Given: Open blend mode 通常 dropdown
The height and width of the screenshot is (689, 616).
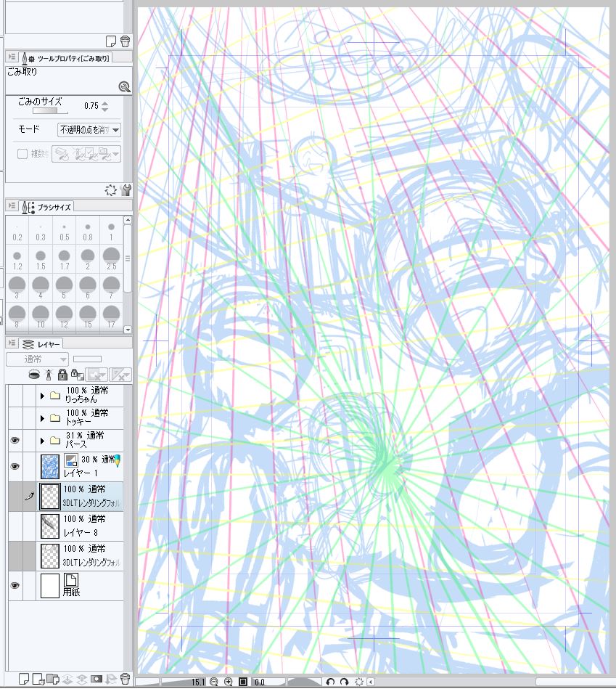Looking at the screenshot, I should point(37,359).
